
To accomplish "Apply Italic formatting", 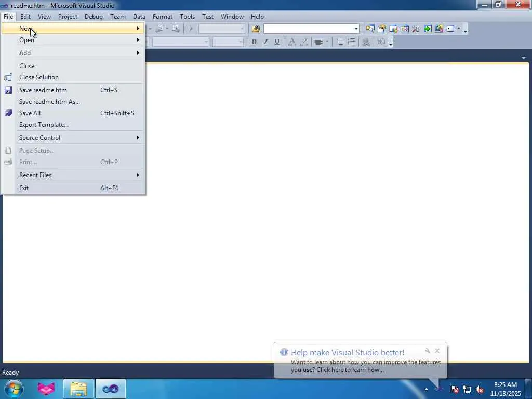I will click(x=265, y=42).
